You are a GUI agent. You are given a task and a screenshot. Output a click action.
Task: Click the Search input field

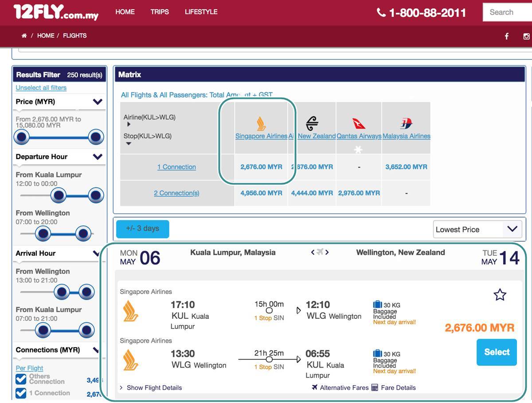click(x=507, y=12)
